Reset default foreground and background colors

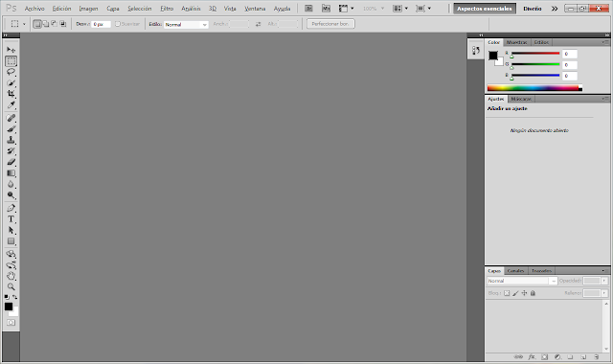point(7,297)
